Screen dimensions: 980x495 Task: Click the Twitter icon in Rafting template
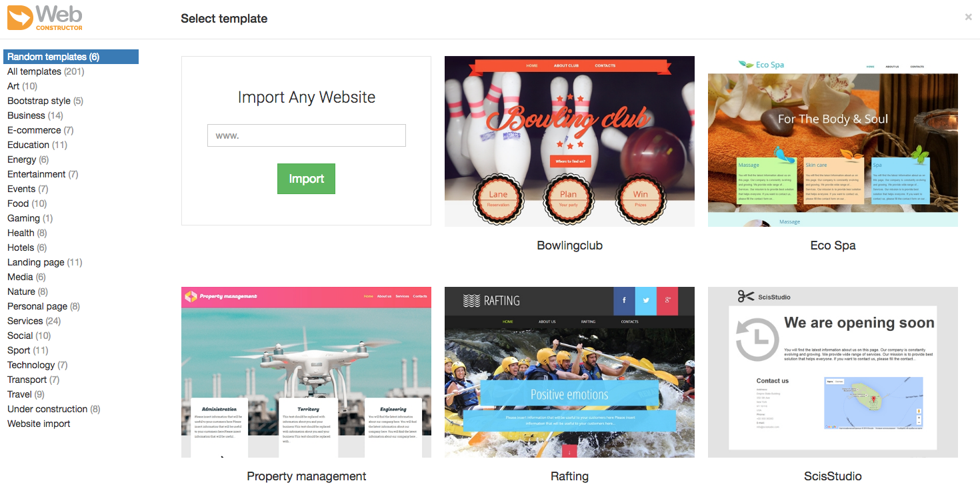(x=646, y=301)
